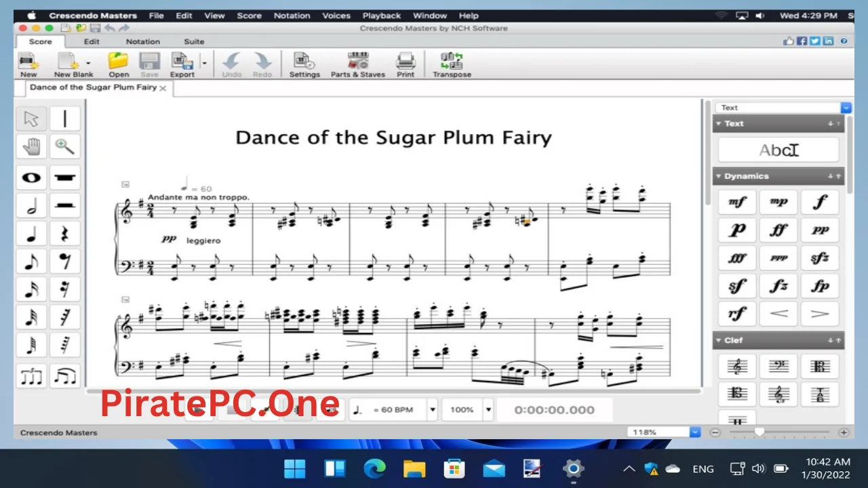Viewport: 868px width, 488px height.
Task: Click the Open folder toolbar button
Action: (x=119, y=65)
